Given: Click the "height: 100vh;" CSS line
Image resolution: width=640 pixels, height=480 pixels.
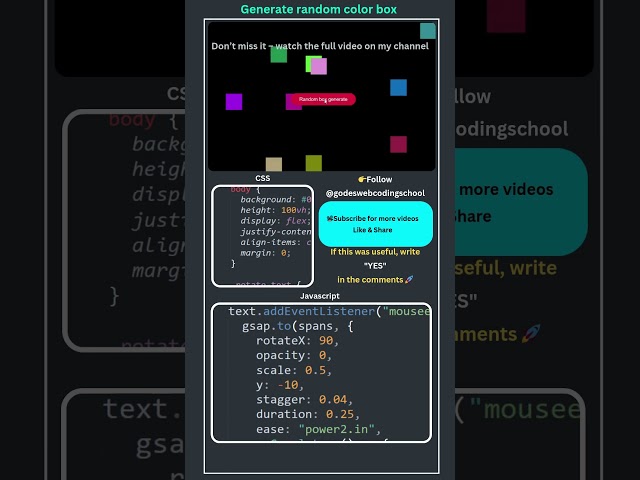Looking at the screenshot, I should pyautogui.click(x=276, y=210).
